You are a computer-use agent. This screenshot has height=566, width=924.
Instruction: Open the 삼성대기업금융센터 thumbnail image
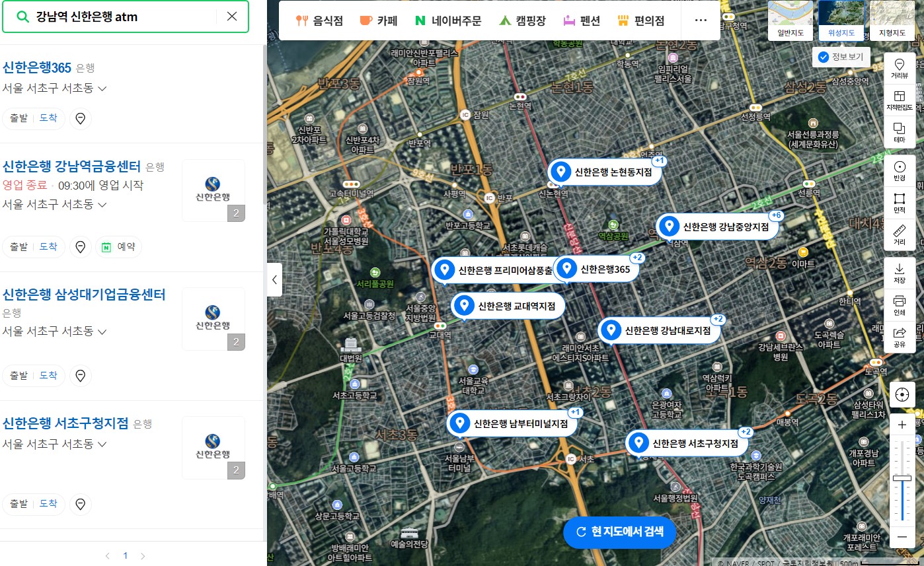click(213, 318)
